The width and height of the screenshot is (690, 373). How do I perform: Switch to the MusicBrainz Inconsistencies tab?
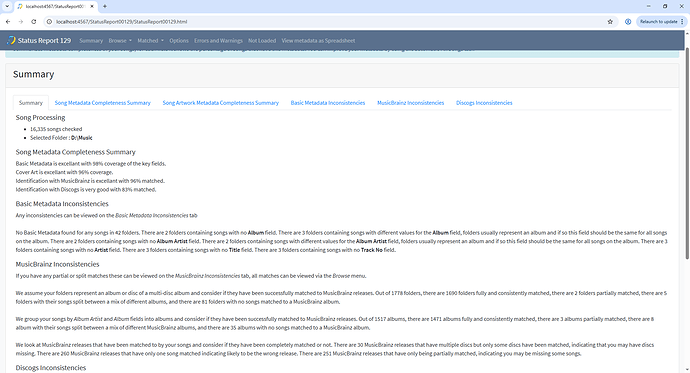pyautogui.click(x=411, y=103)
